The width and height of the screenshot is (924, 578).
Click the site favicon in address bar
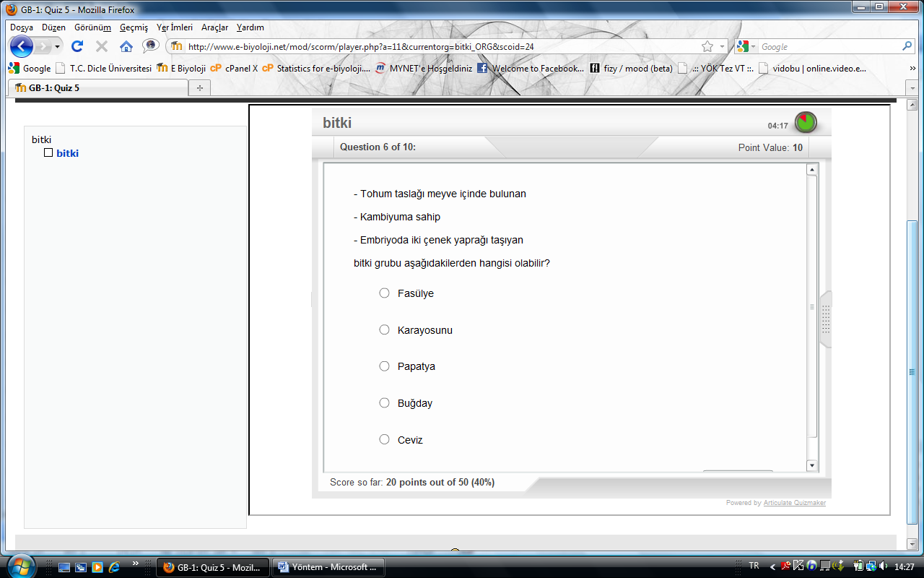[177, 46]
